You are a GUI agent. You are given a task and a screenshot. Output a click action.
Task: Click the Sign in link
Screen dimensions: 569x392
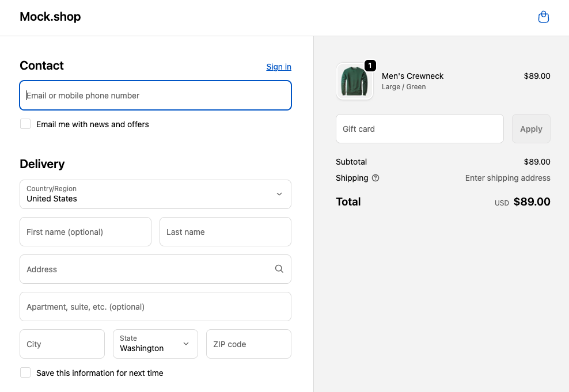coord(279,67)
